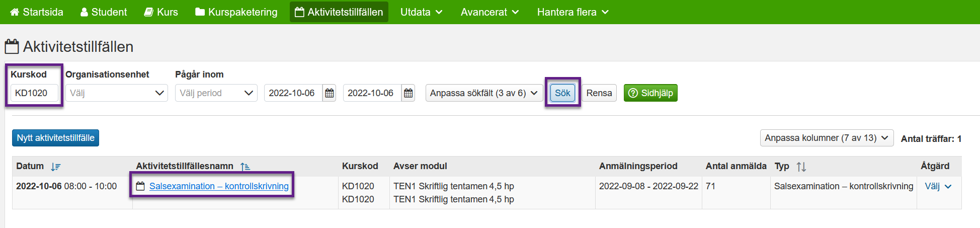Open the end date calendar picker icon
980x228 pixels.
(409, 93)
